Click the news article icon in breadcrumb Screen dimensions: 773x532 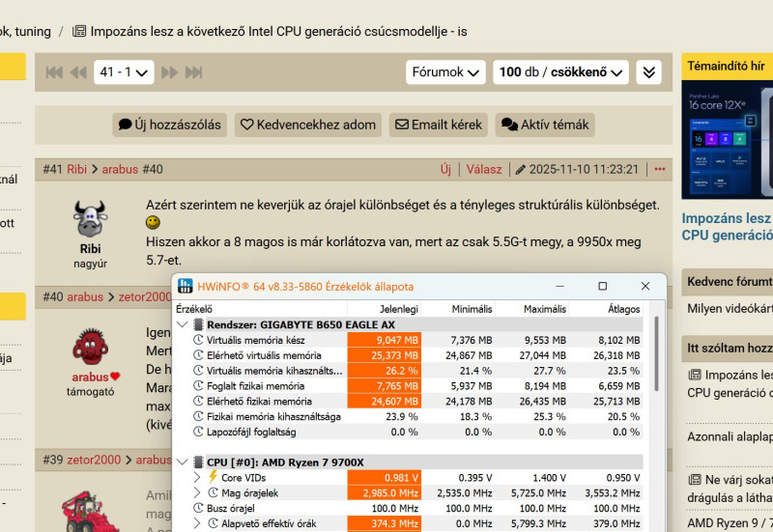(79, 32)
